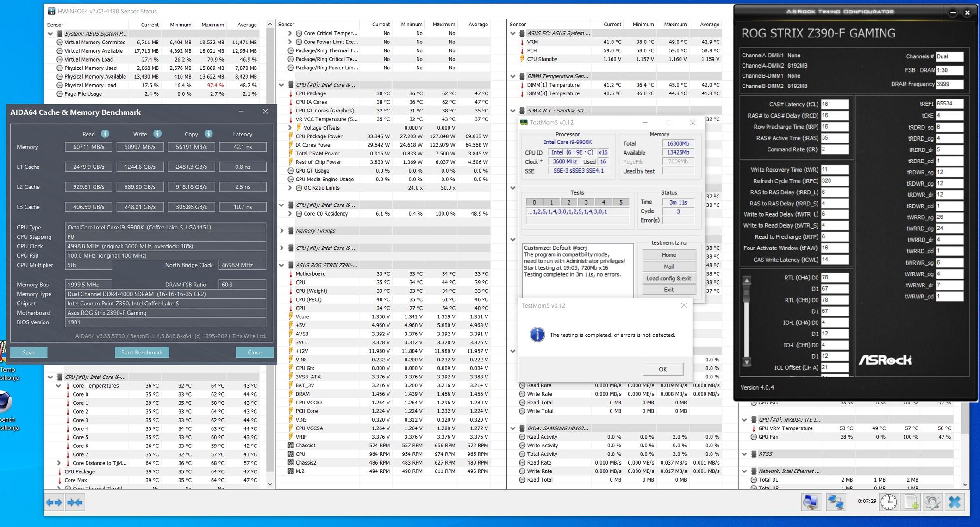This screenshot has width=980, height=527.
Task: Collapse the DIMM Temperature Sensor group
Action: pyautogui.click(x=513, y=76)
